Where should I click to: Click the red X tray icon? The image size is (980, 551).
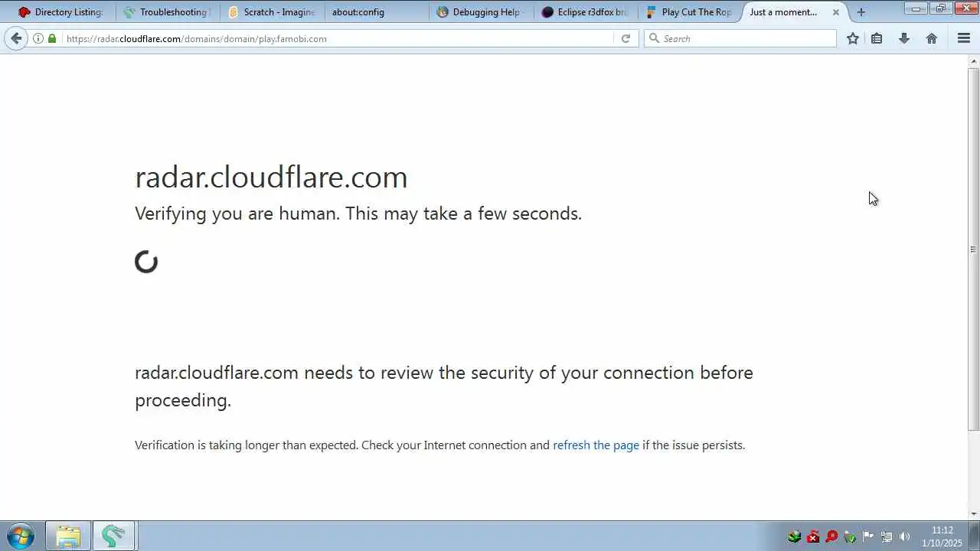click(813, 536)
